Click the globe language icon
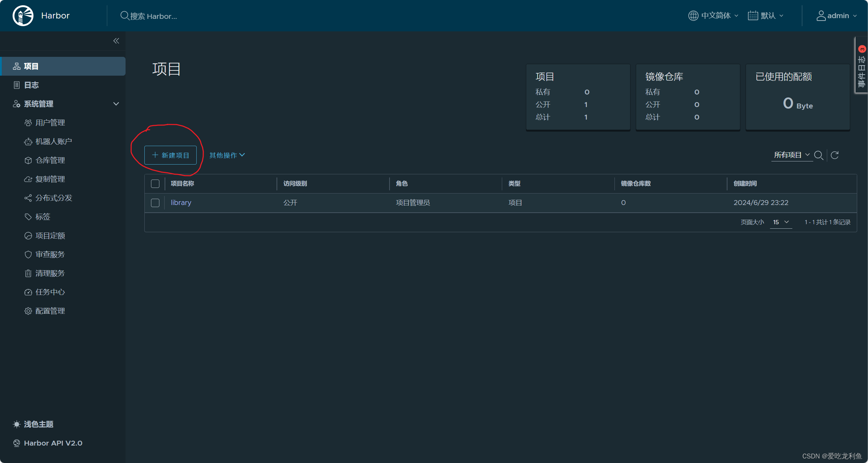The image size is (868, 463). (693, 16)
